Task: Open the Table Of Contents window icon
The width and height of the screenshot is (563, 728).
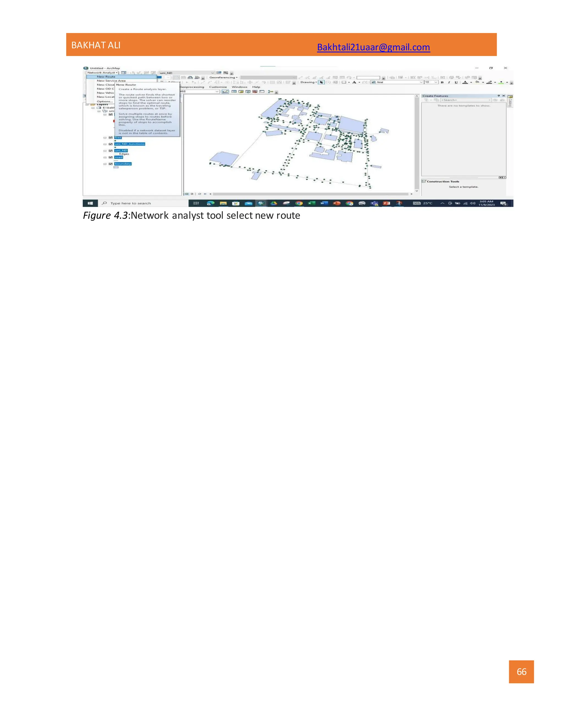Action: [x=234, y=92]
